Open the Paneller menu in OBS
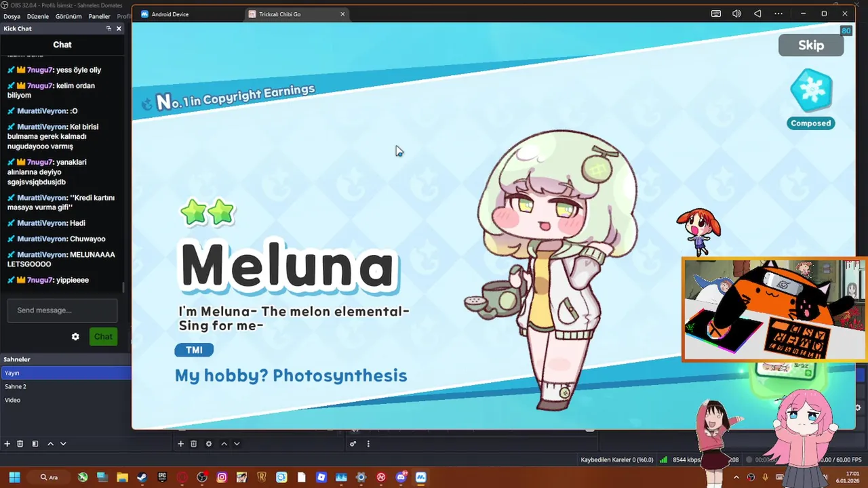The height and width of the screenshot is (488, 868). click(99, 16)
